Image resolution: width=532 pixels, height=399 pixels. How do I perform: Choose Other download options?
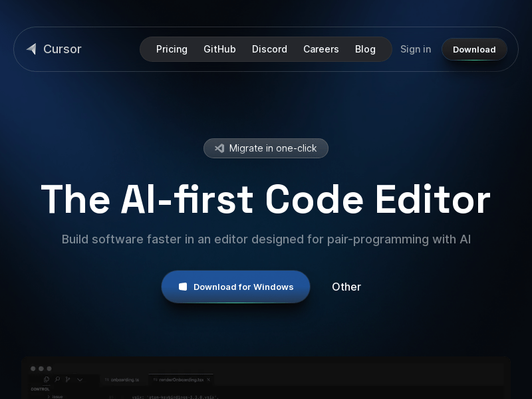346,287
